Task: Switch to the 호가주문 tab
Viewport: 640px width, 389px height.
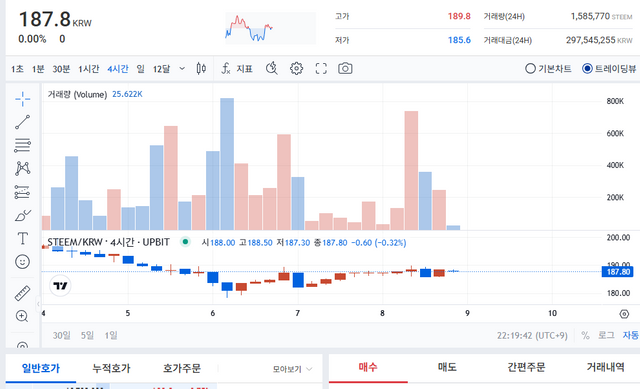Action: pyautogui.click(x=182, y=368)
